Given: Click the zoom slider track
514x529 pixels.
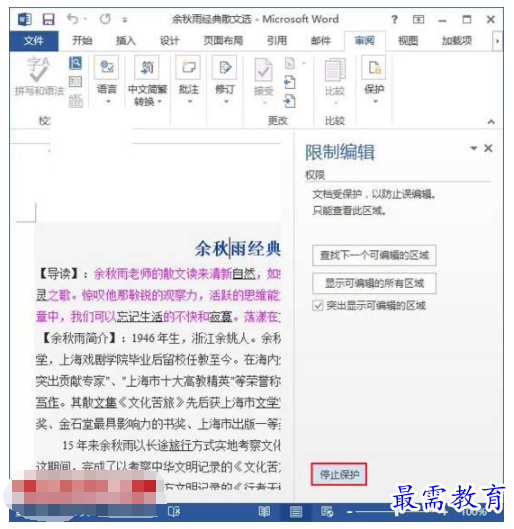Looking at the screenshot, I should [x=396, y=512].
